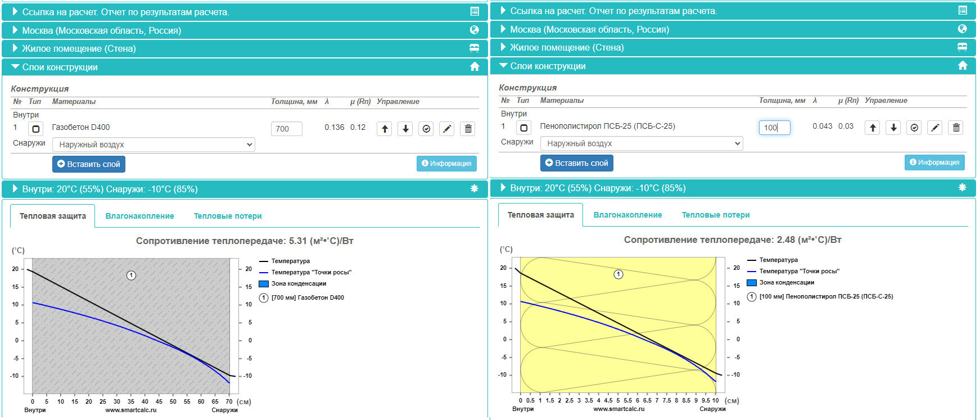The image size is (980, 420).
Task: Click the house icon on right Слои конструкции bar
Action: [x=963, y=65]
